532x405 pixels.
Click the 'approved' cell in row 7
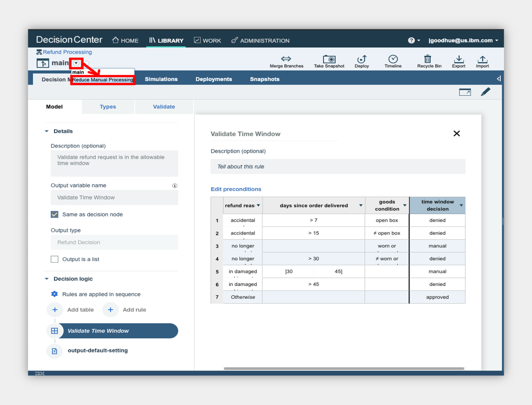(x=437, y=297)
